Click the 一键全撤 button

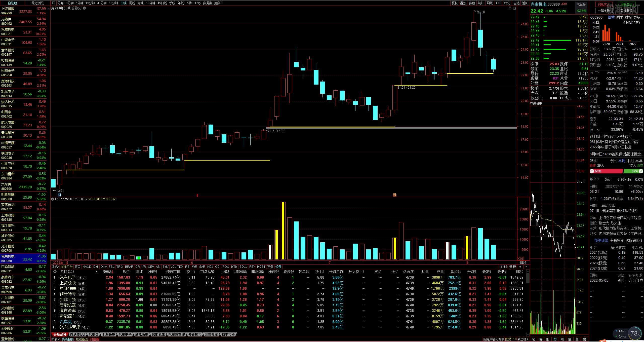[604, 11]
